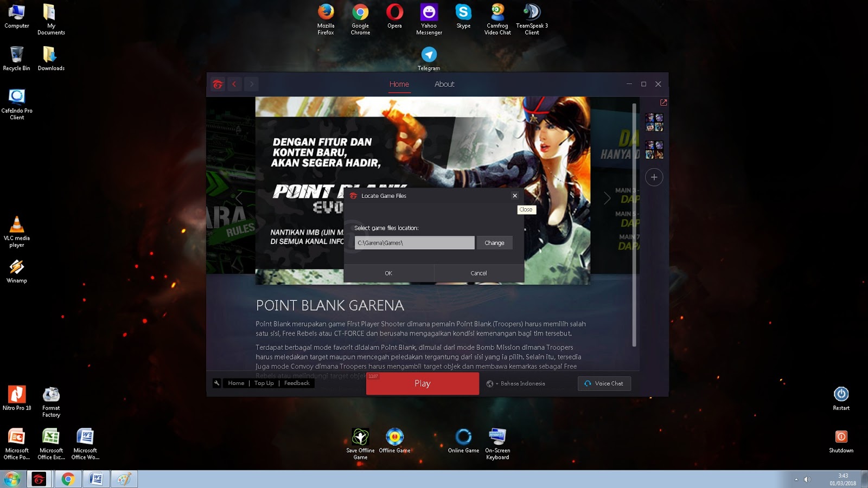Open the Computer desktop icon
This screenshot has width=868, height=488.
coord(17,16)
